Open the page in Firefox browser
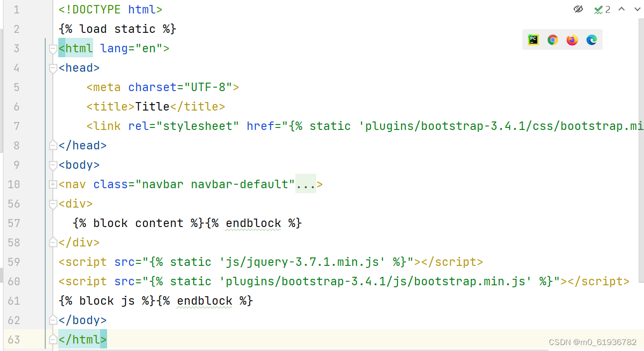The image size is (644, 351). pos(572,40)
